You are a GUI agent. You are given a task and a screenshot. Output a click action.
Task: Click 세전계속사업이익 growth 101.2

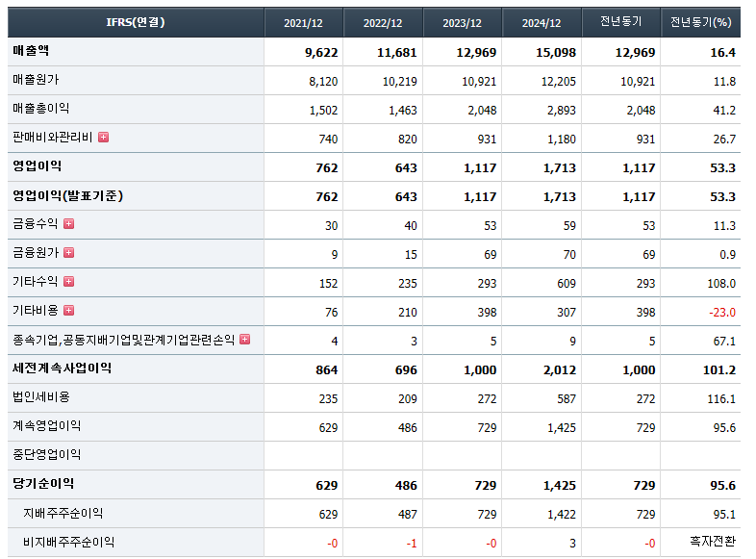point(719,369)
